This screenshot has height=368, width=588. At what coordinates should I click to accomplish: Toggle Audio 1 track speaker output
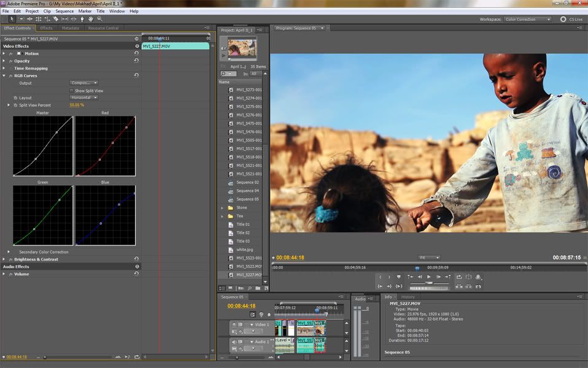[234, 341]
